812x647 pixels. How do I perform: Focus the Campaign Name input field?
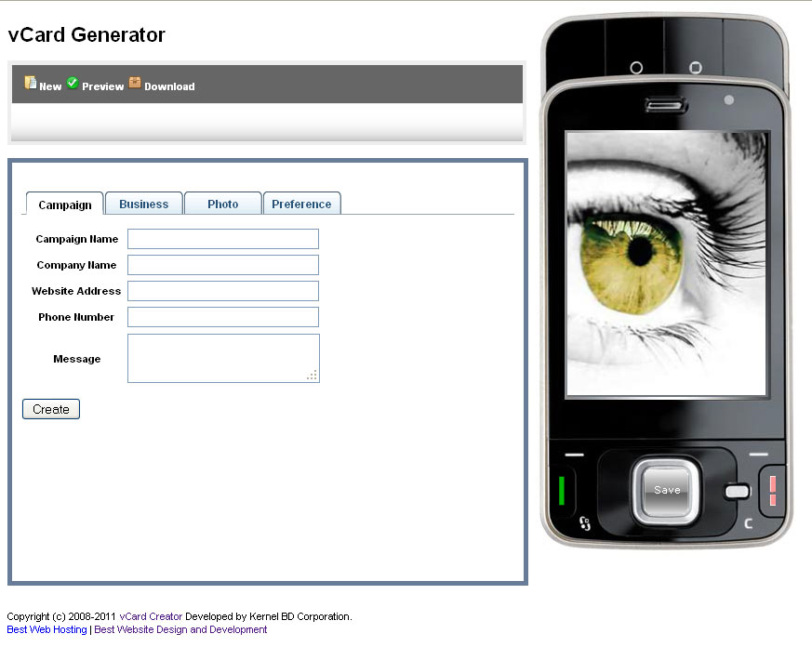coord(223,239)
